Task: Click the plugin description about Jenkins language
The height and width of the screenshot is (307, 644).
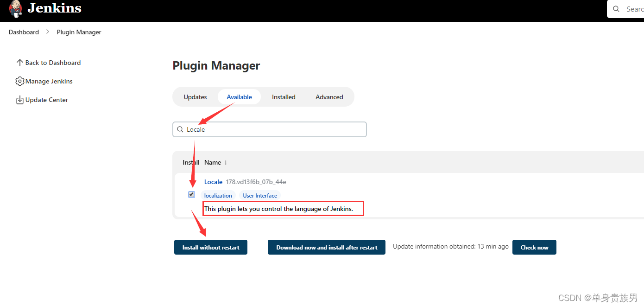Action: click(278, 209)
